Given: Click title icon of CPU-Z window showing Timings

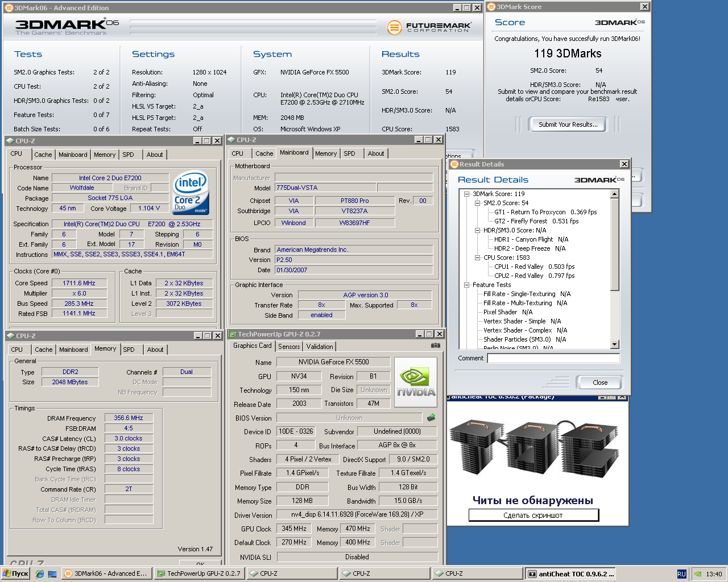Looking at the screenshot, I should pyautogui.click(x=11, y=336).
